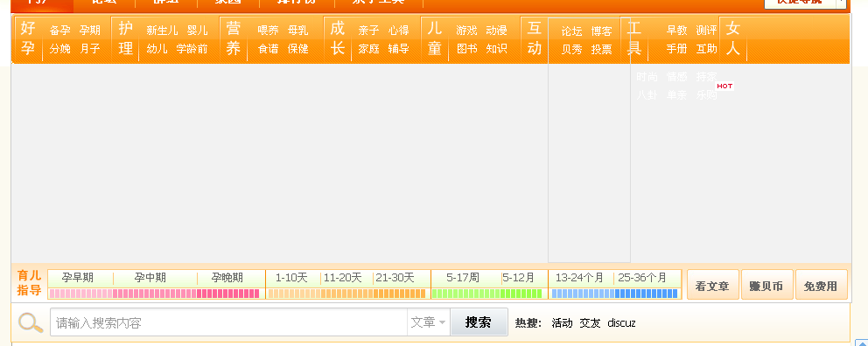The image size is (868, 346).
Task: Choose the 动漫 link under 儿童
Action: [496, 31]
